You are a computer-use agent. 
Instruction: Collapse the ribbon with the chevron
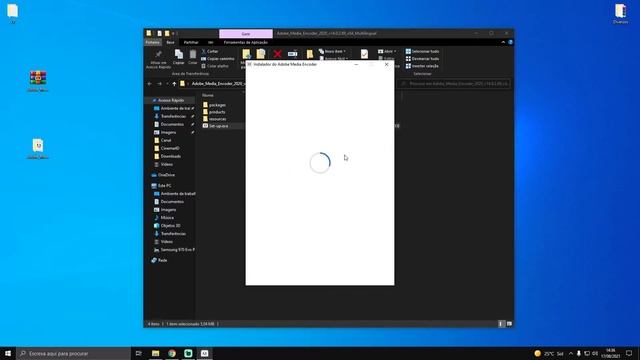pos(503,42)
